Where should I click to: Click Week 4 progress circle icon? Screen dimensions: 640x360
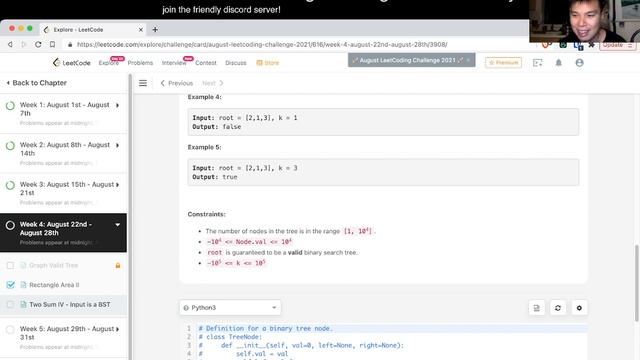(10, 225)
